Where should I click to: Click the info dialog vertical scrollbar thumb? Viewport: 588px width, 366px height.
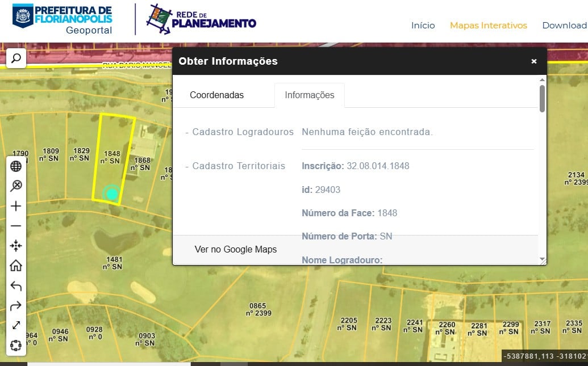coord(542,99)
